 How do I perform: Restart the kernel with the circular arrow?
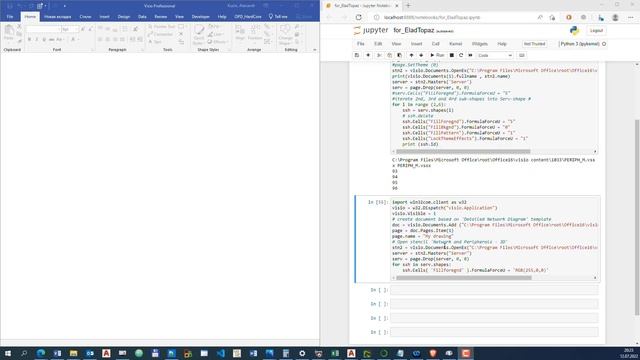(x=461, y=55)
